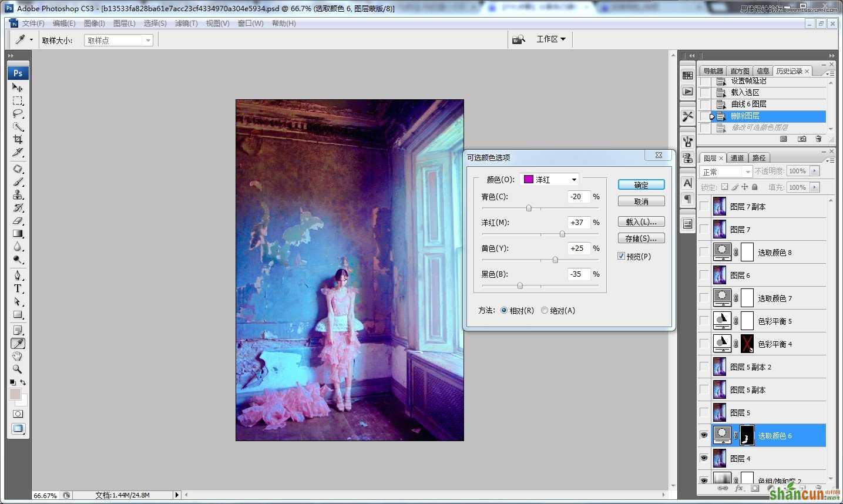Open the sample size dropdown 取样点
This screenshot has width=843, height=504.
click(x=119, y=40)
